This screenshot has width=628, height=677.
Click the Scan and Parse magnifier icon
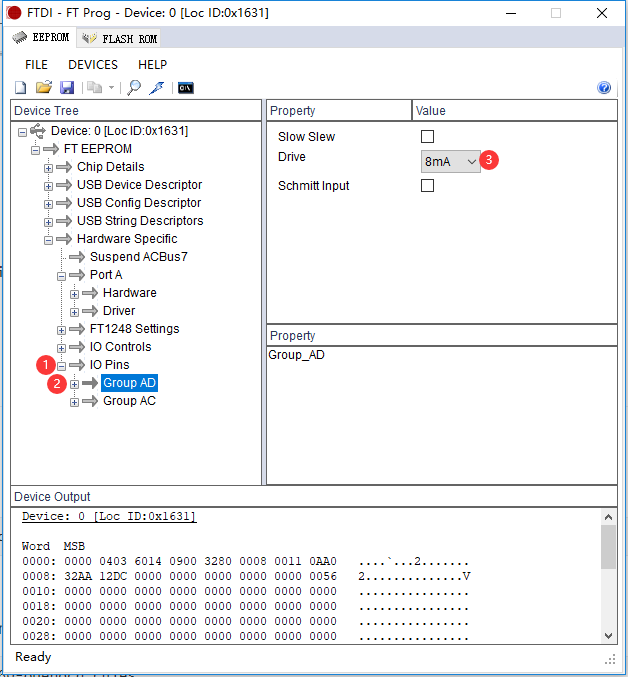click(x=134, y=88)
